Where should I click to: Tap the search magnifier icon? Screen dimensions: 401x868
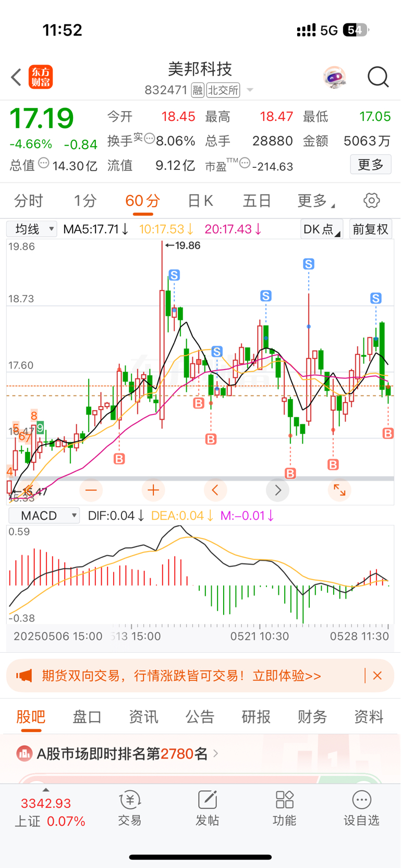click(378, 77)
